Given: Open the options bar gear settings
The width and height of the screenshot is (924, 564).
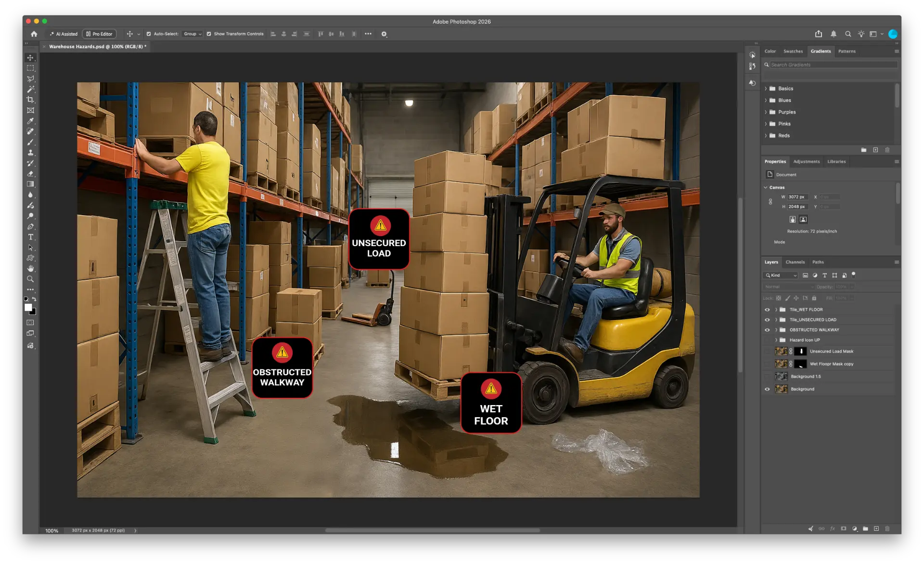Looking at the screenshot, I should tap(384, 34).
